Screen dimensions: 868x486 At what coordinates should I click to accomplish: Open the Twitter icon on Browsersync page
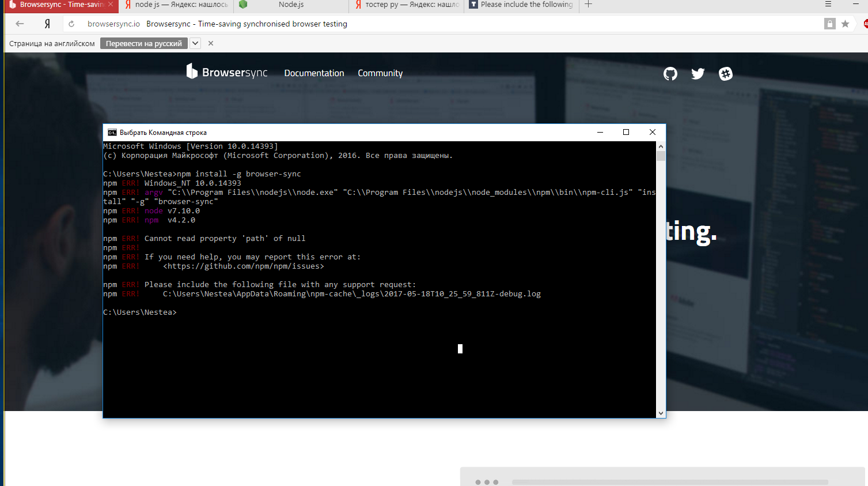tap(698, 74)
